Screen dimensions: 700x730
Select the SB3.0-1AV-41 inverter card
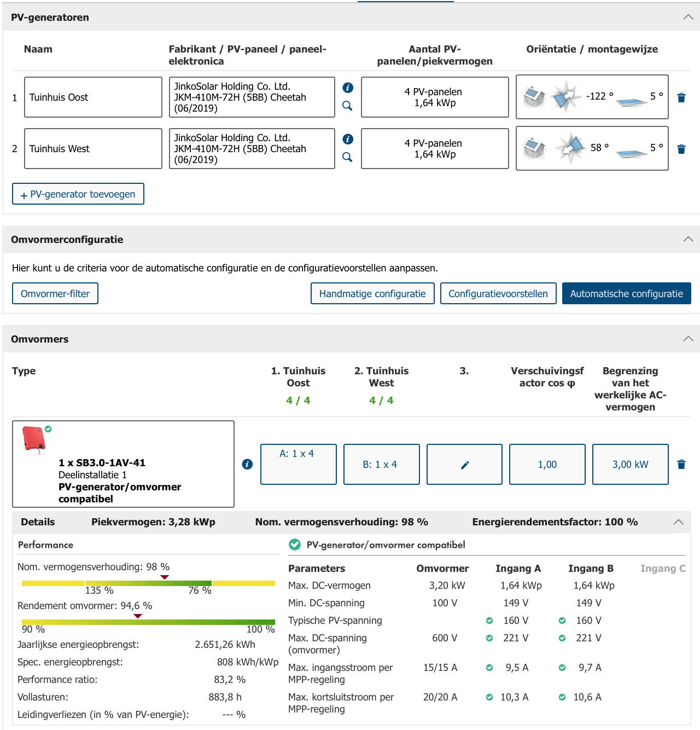(x=123, y=464)
